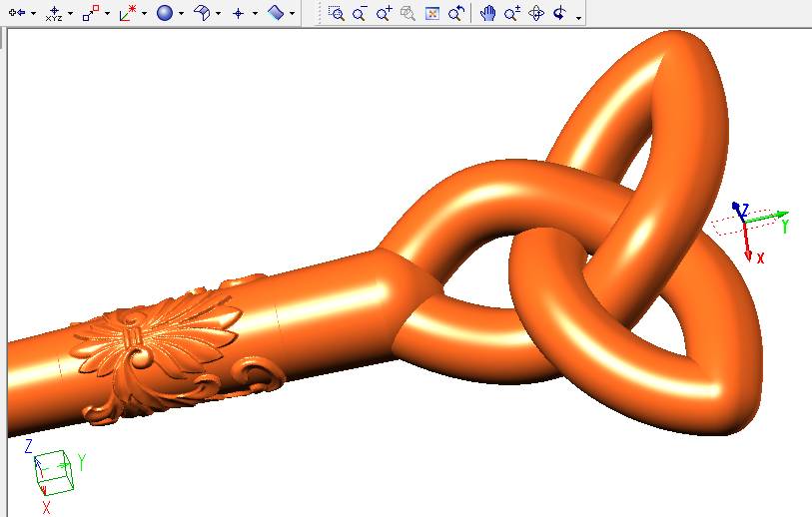Screen dimensions: 812x517
Task: Click the two-squares endpoint line icon
Action: point(91,13)
